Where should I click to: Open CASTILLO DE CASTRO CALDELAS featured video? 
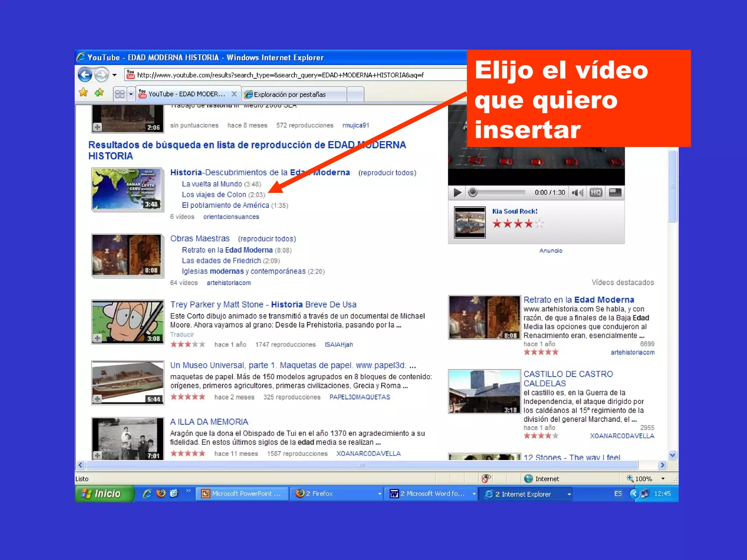568,378
